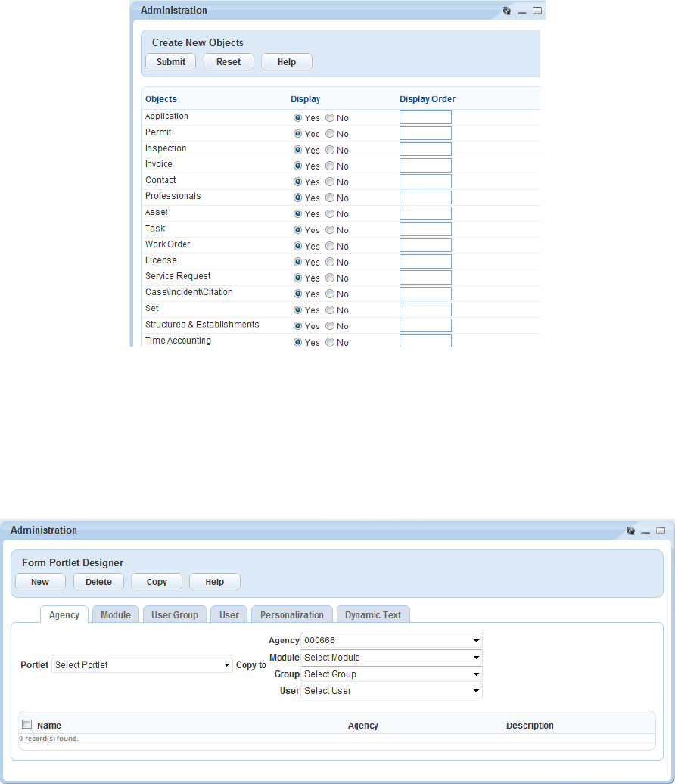Click Display Order field for Case\Incident\Citation
The image size is (675, 784).
pos(425,294)
